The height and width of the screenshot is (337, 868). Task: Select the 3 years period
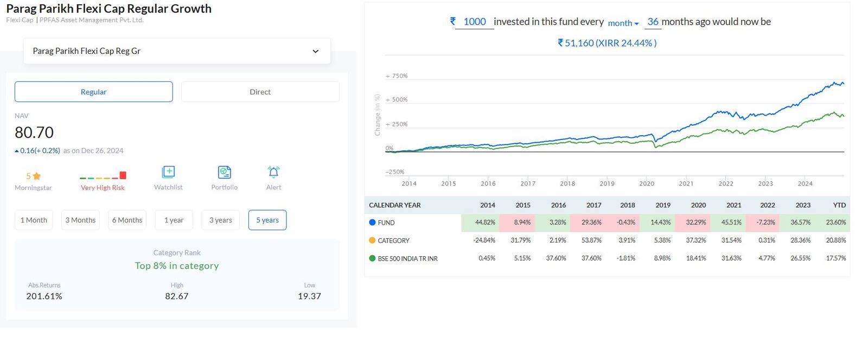220,220
